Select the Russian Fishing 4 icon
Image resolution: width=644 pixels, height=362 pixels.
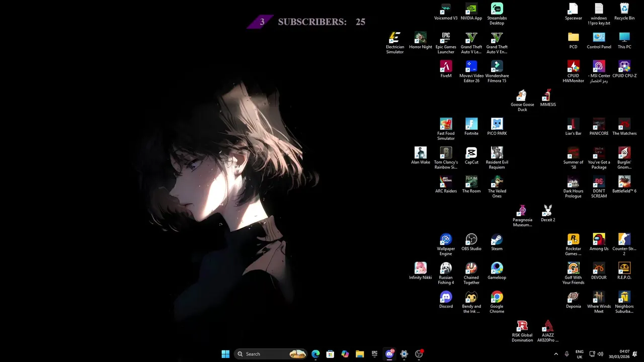pos(446,274)
